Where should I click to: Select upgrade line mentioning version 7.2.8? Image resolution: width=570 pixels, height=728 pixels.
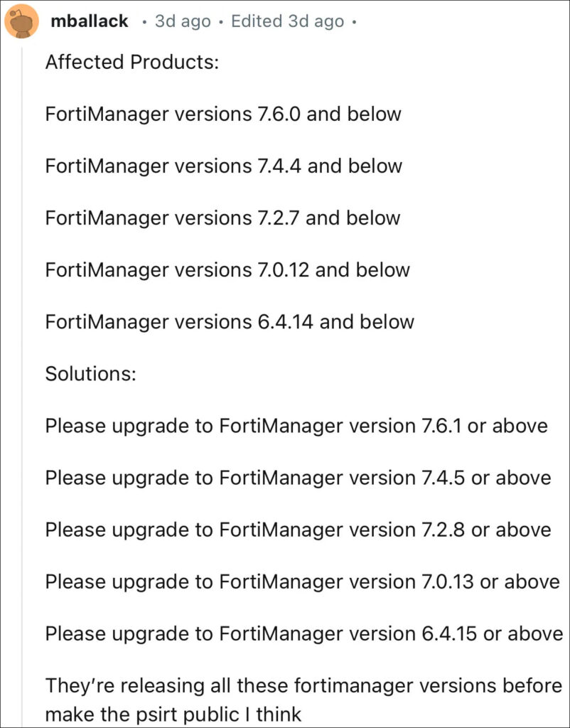(x=298, y=530)
